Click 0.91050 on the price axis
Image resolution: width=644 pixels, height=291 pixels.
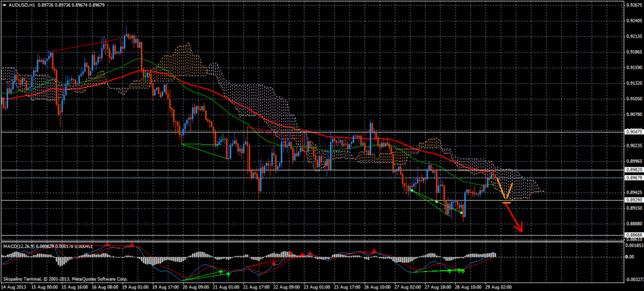point(633,99)
